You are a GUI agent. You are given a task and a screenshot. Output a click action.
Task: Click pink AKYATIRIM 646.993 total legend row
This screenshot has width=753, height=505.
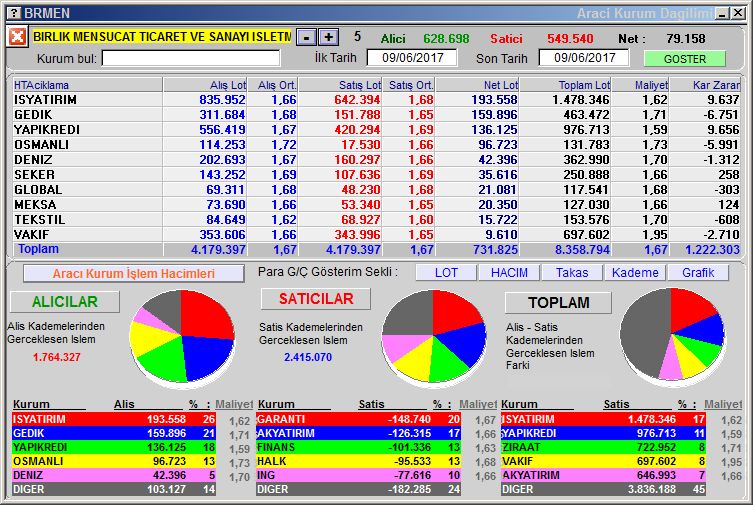(x=604, y=475)
